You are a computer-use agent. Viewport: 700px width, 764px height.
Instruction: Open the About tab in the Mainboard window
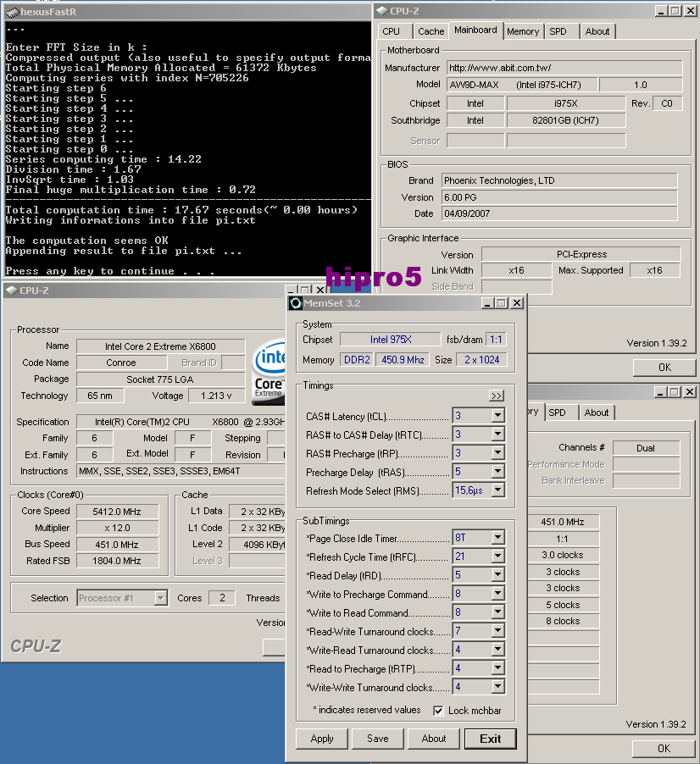point(597,31)
